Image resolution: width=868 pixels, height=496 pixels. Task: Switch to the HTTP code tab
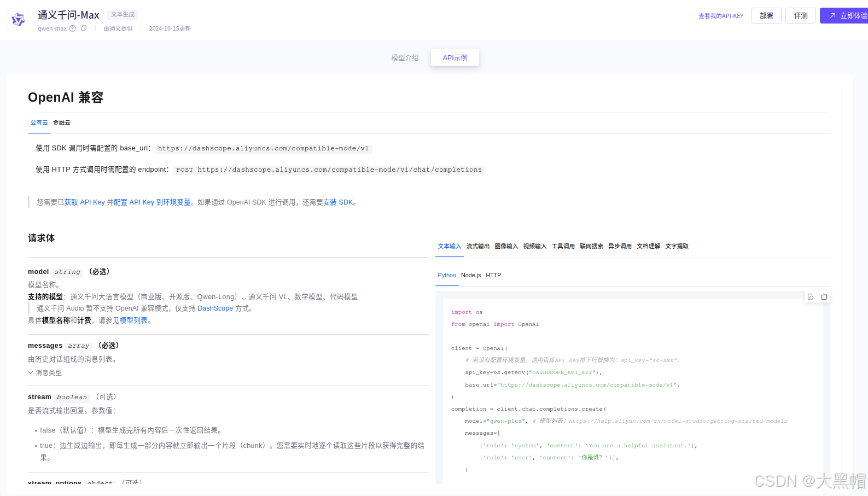tap(493, 275)
